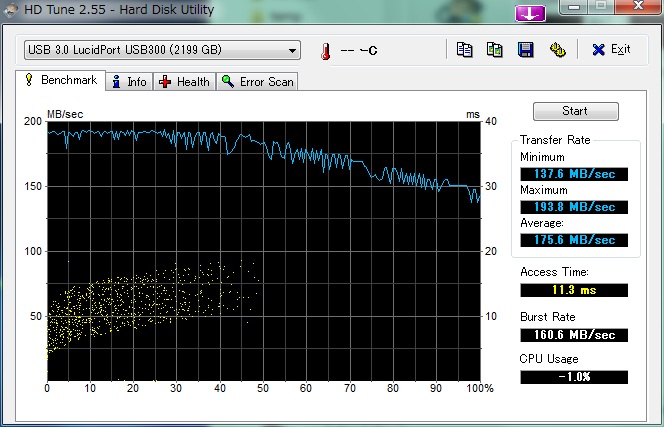This screenshot has height=427, width=664.
Task: Select the Maximum 193.8 MB/sec value
Action: pyautogui.click(x=574, y=207)
